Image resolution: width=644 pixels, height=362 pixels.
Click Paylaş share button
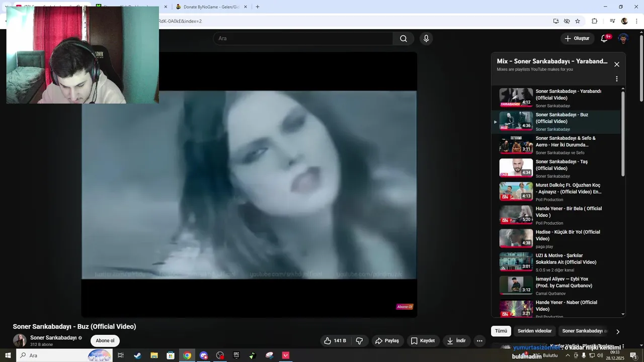(387, 341)
